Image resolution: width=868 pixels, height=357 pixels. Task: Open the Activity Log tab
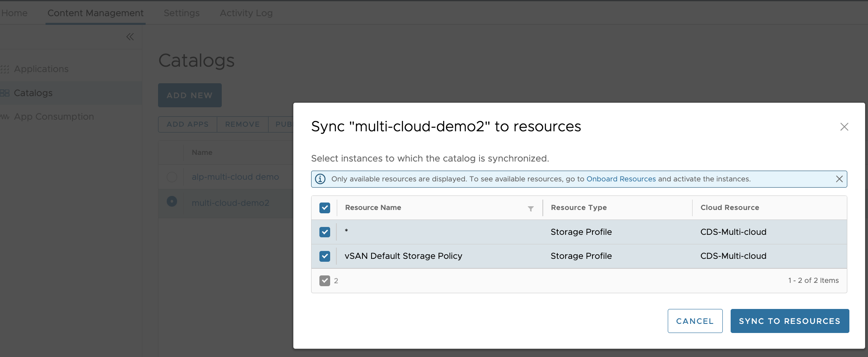coord(246,13)
